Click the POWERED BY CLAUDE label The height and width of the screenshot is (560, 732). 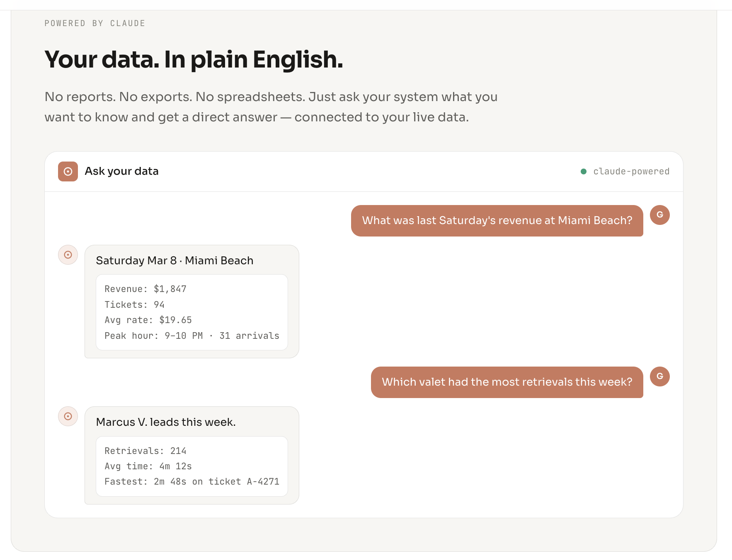(95, 23)
